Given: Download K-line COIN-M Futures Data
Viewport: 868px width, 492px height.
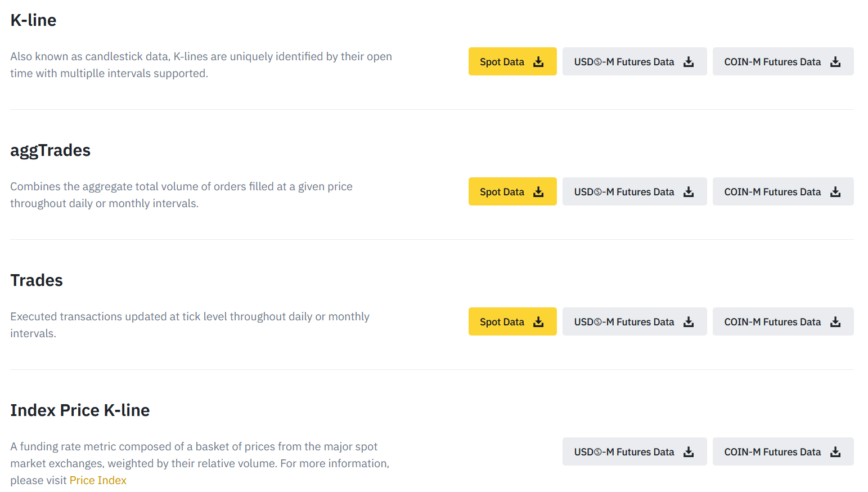Looking at the screenshot, I should [783, 61].
